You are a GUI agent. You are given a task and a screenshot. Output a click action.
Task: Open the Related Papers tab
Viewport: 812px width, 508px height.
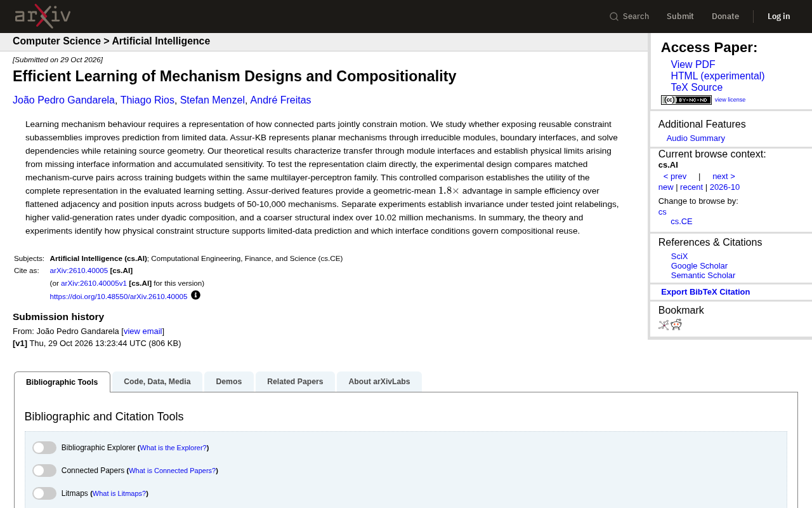pos(295,382)
